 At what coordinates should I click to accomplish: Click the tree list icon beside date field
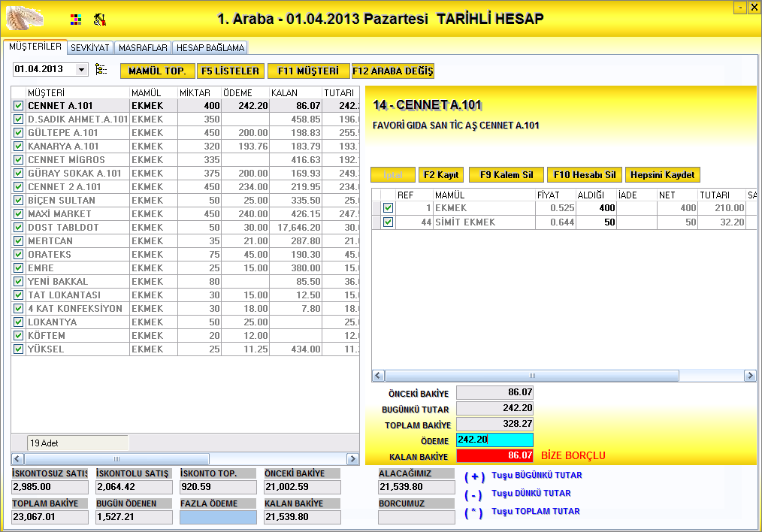pos(101,70)
